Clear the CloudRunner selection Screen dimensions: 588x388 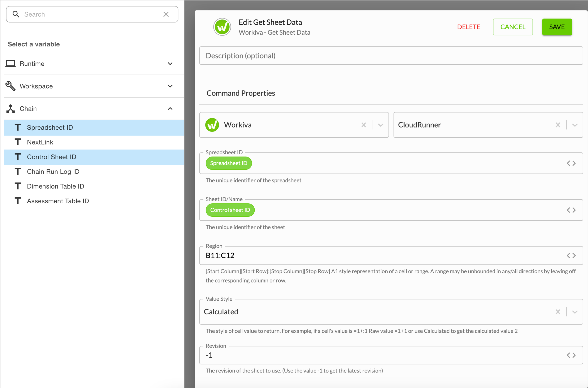coord(558,125)
